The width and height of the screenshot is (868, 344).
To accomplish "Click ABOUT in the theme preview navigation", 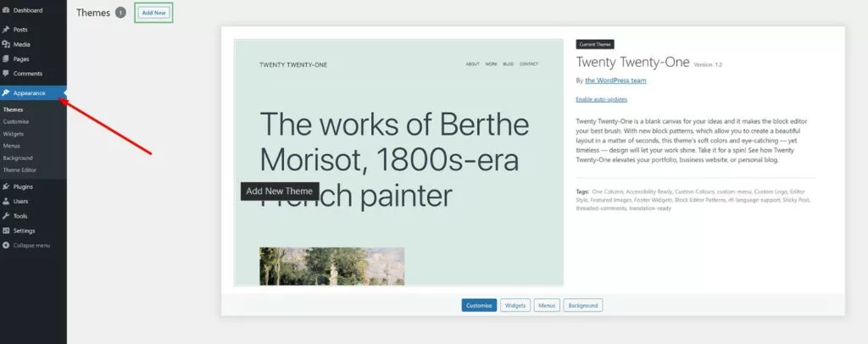I will (473, 64).
